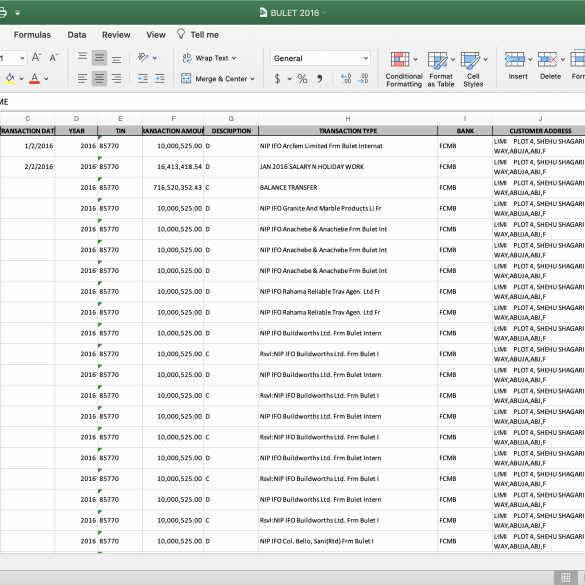Apply comma style
Screen dimensions: 585x585
click(x=320, y=78)
